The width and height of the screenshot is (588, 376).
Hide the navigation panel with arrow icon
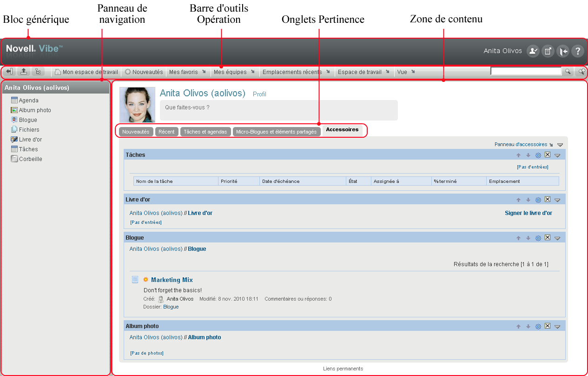pos(9,72)
